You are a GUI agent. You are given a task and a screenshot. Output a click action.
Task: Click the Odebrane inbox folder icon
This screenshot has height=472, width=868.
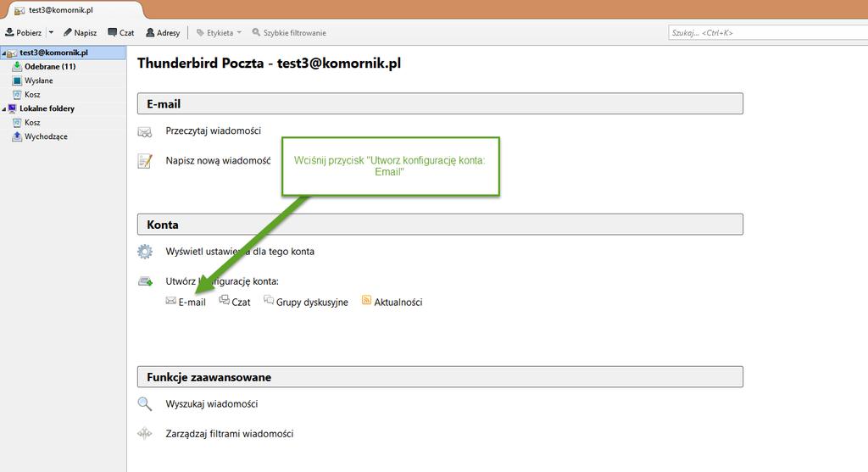coord(17,66)
